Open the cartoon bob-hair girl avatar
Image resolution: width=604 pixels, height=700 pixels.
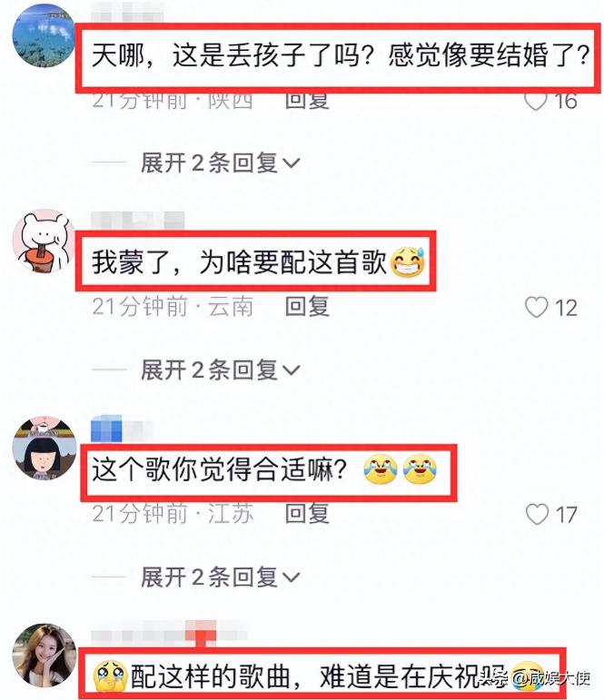coord(44,449)
